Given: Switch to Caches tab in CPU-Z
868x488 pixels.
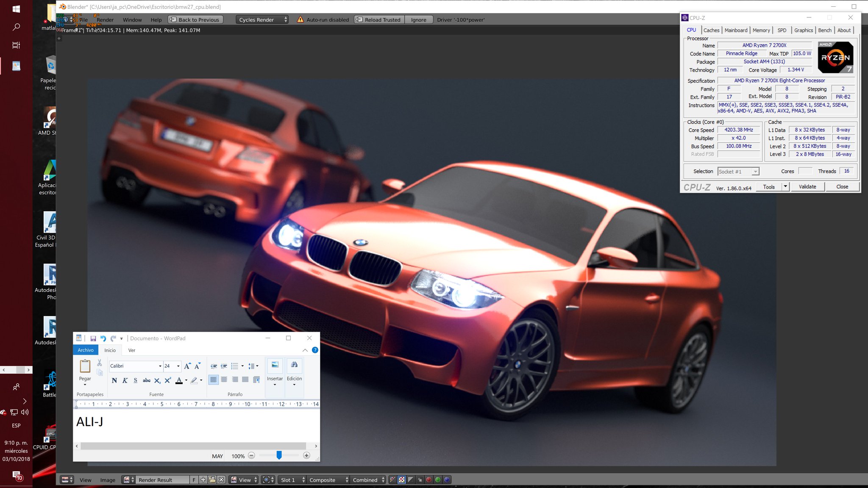Looking at the screenshot, I should tap(711, 30).
